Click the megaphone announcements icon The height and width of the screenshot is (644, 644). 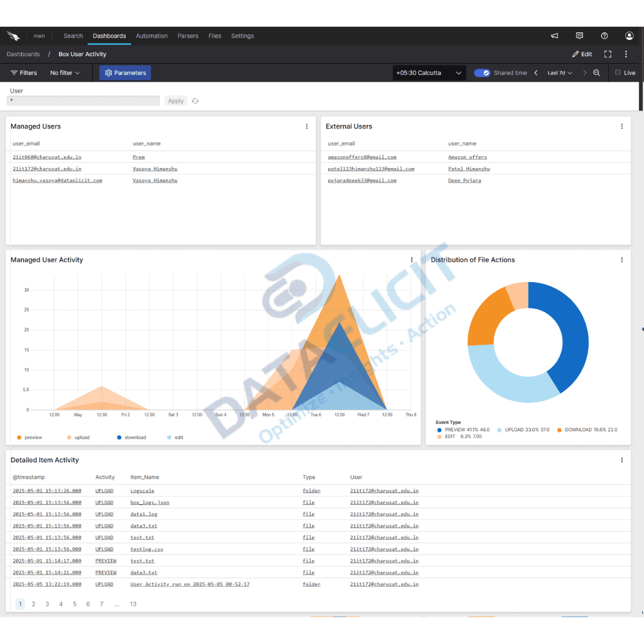pos(554,36)
